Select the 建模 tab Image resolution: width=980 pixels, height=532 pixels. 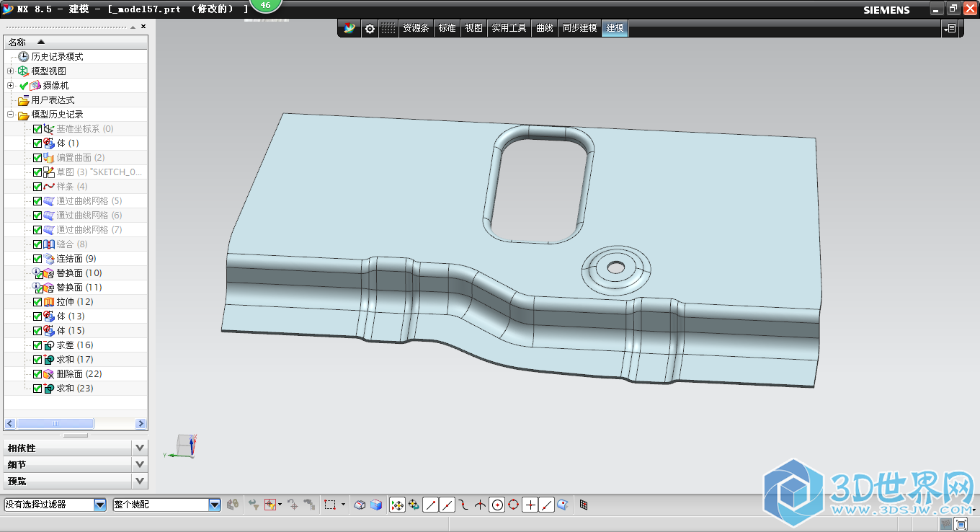615,28
